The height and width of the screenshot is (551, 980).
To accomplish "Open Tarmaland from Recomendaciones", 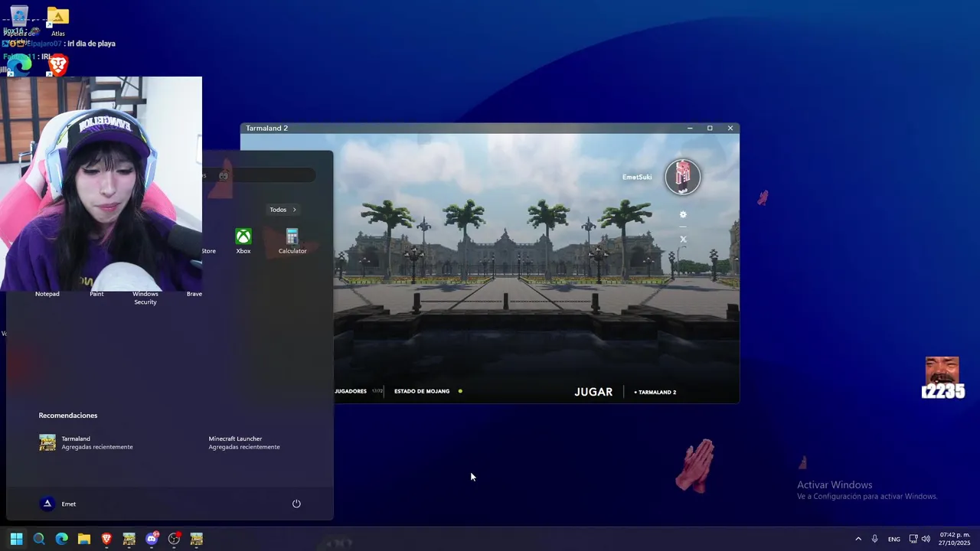I will (x=86, y=442).
